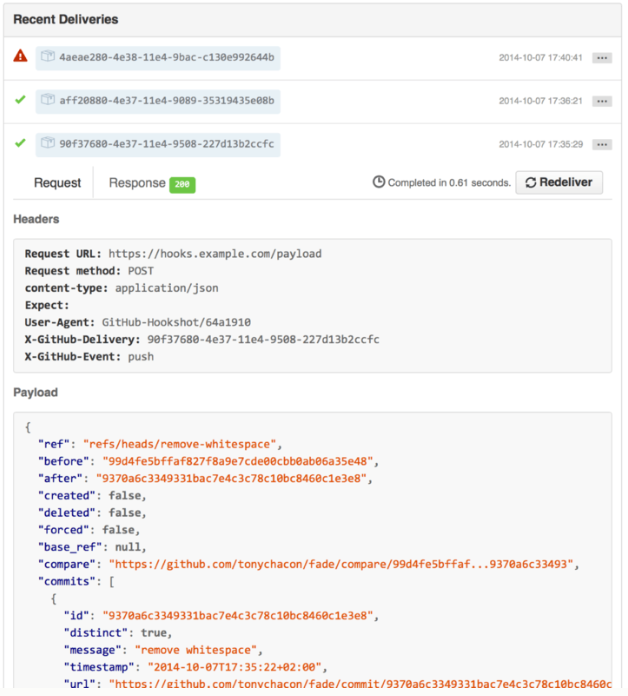Click the "created": false line
The width and height of the screenshot is (628, 696).
[92, 496]
